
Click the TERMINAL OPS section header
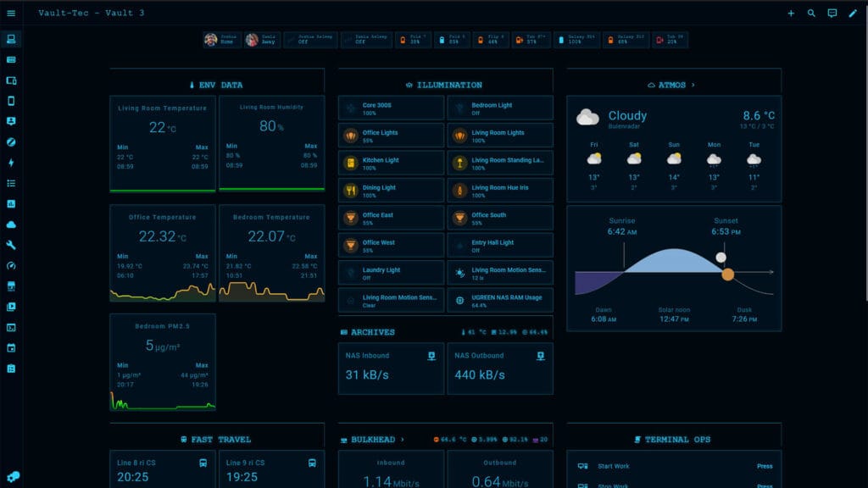pyautogui.click(x=672, y=440)
